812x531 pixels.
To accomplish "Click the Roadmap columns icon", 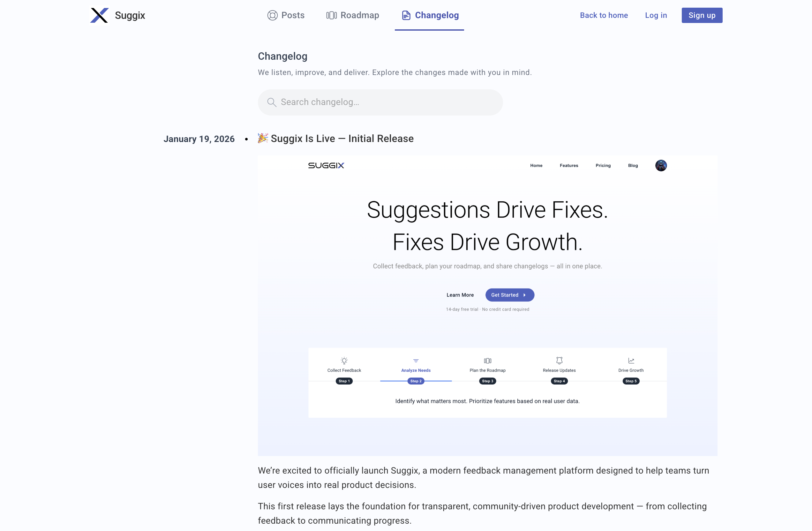I will pos(331,15).
